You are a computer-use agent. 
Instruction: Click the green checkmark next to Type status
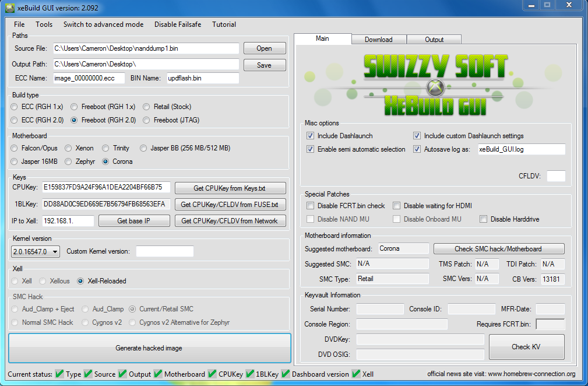click(x=59, y=374)
